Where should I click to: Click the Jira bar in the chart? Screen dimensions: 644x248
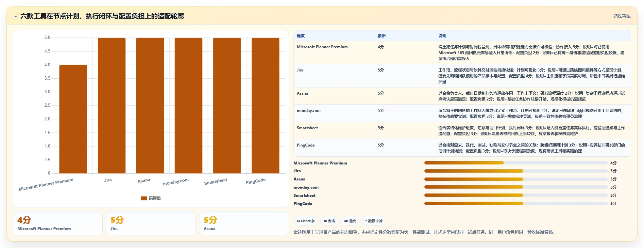[x=111, y=105]
